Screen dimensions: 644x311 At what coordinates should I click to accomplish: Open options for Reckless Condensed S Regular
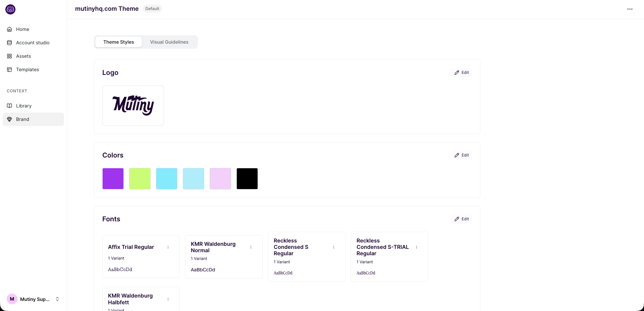[334, 247]
